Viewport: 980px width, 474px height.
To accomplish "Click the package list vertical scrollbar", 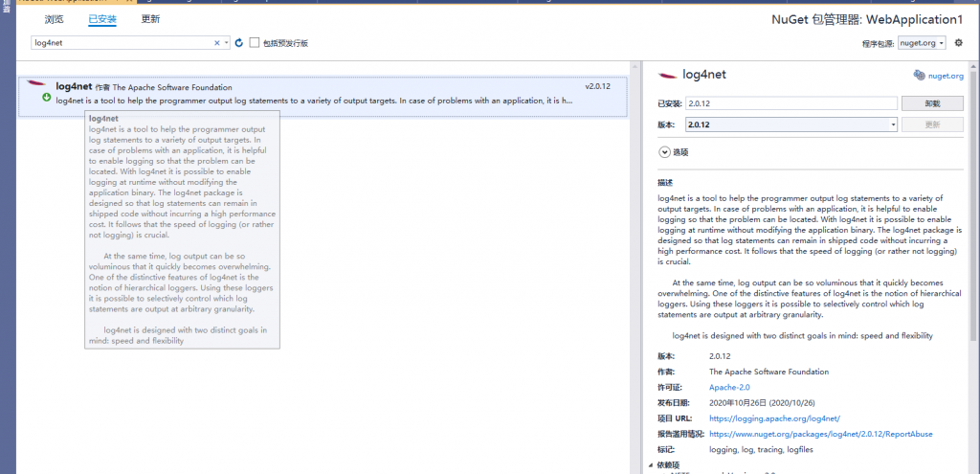I will (x=635, y=267).
